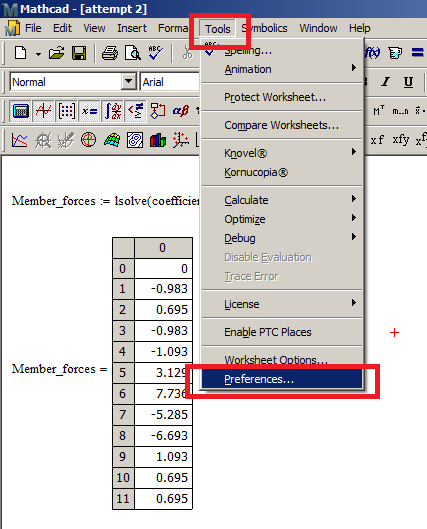Print the worksheet with the printer icon
This screenshot has height=529, width=427.
pos(110,53)
